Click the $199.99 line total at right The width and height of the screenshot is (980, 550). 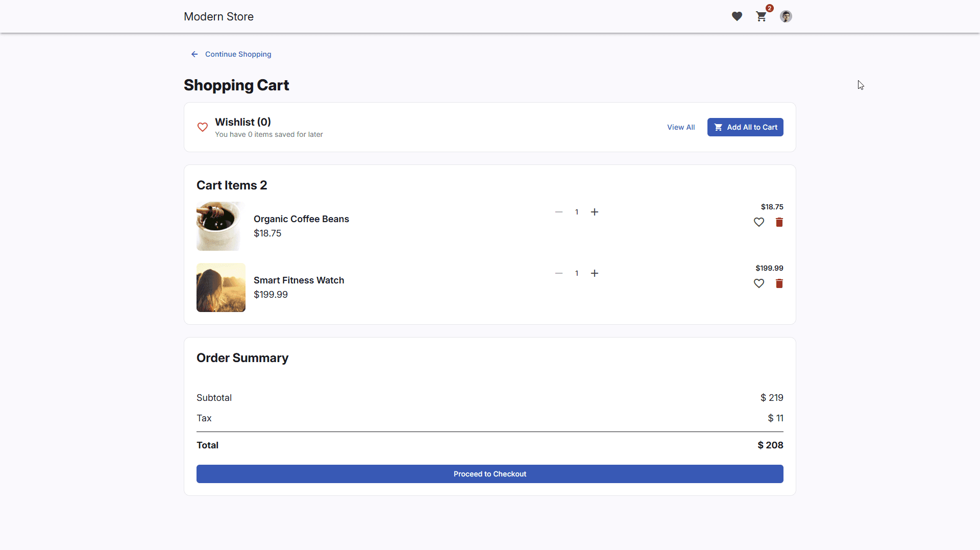[769, 268]
